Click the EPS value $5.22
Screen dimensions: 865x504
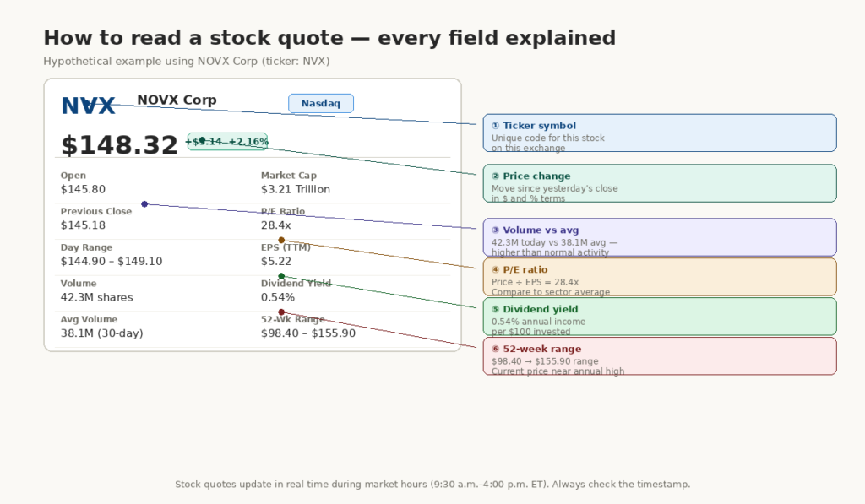click(276, 261)
